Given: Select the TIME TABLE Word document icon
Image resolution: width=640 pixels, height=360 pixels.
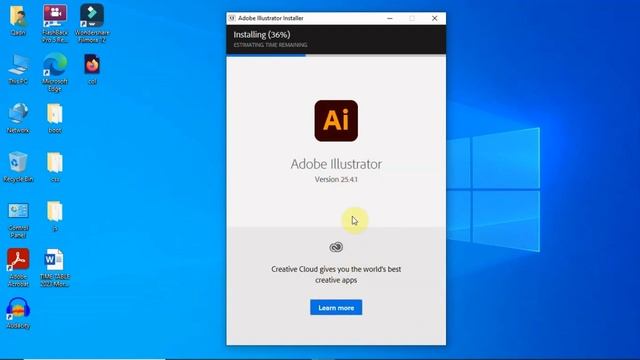Looking at the screenshot, I should click(x=55, y=268).
